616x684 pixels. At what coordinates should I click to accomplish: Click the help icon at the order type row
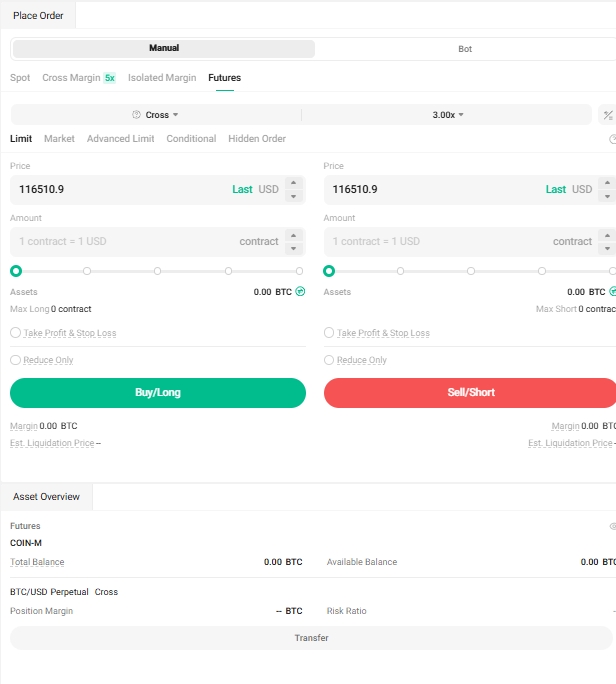(612, 139)
